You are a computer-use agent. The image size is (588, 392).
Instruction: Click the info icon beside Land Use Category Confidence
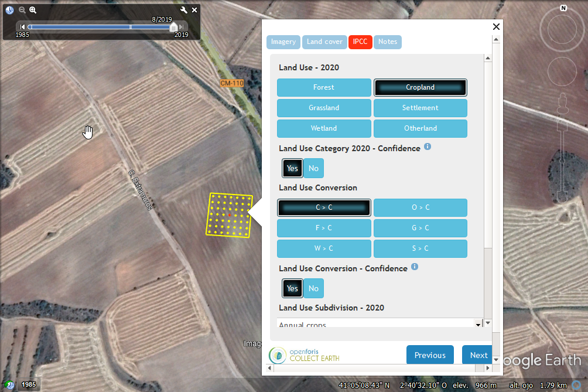428,147
